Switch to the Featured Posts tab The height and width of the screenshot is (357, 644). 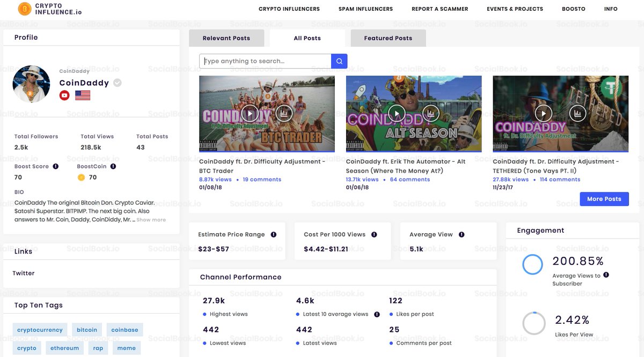[x=388, y=38]
